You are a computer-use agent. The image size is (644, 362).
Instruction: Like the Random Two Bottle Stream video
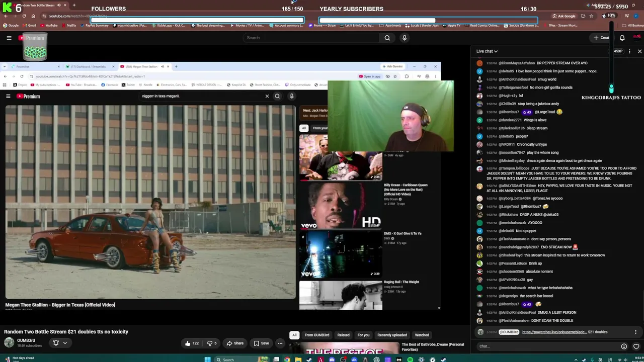coord(192,343)
